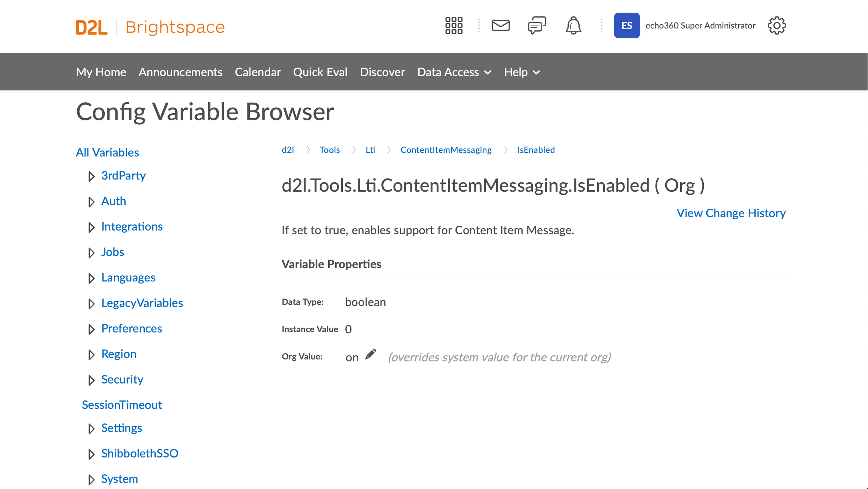Open the Help dropdown menu
868x489 pixels.
tap(522, 72)
